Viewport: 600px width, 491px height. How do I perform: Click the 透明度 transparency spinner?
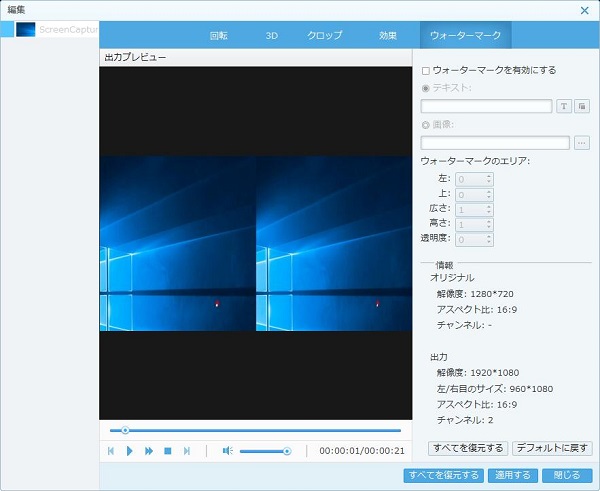coord(474,240)
